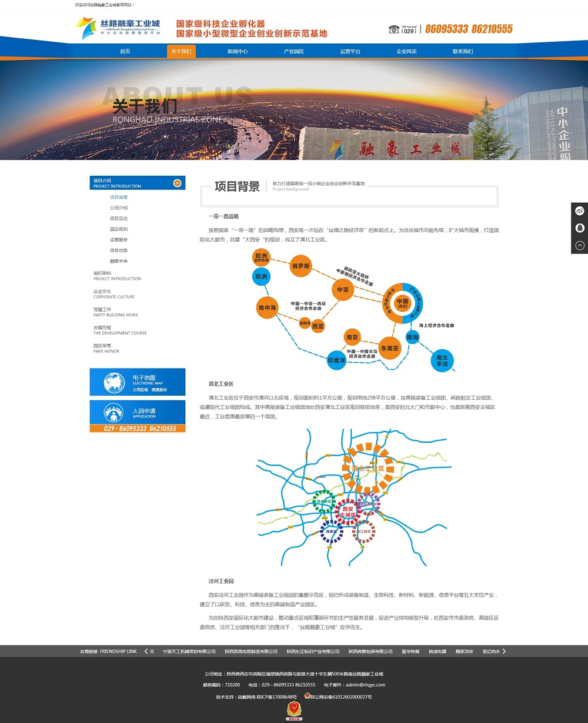Click the Silk Road Ronghao logo

(118, 28)
